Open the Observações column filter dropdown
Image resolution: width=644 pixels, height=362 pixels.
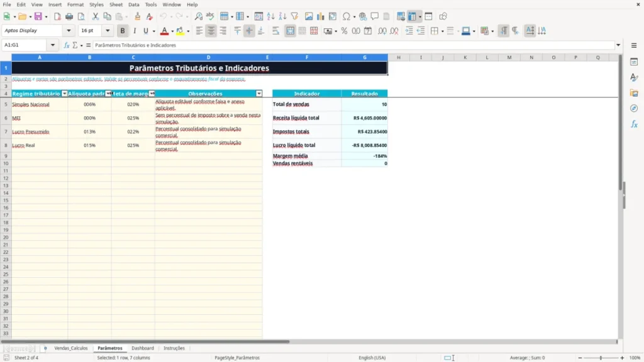coord(258,94)
